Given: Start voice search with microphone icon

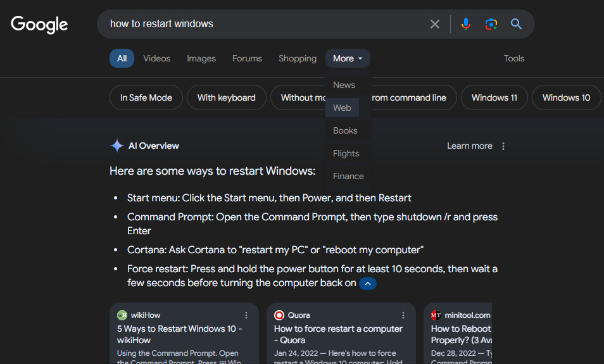Looking at the screenshot, I should pos(466,24).
